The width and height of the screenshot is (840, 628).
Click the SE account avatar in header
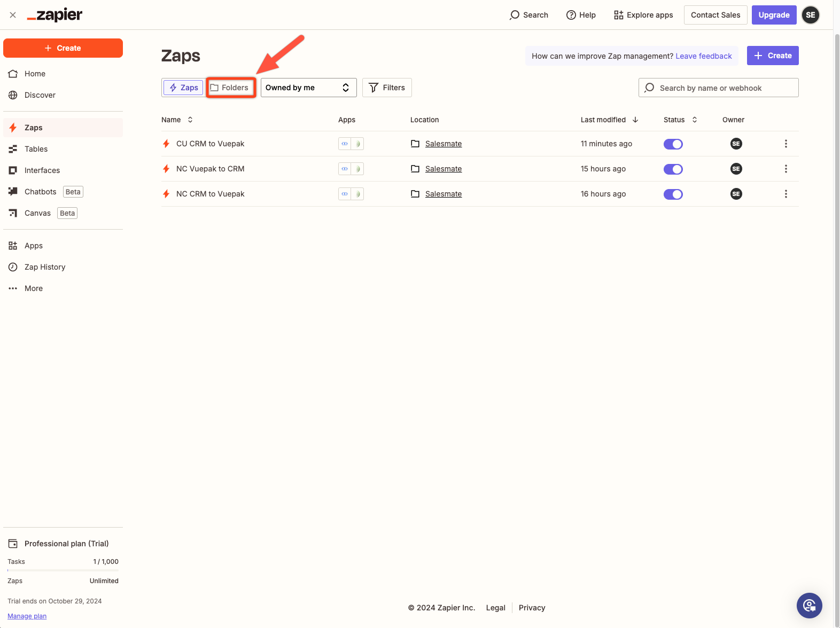(x=810, y=15)
